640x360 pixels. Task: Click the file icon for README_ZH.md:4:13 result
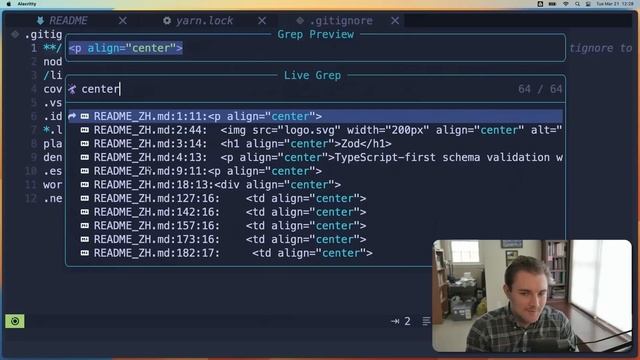84,158
